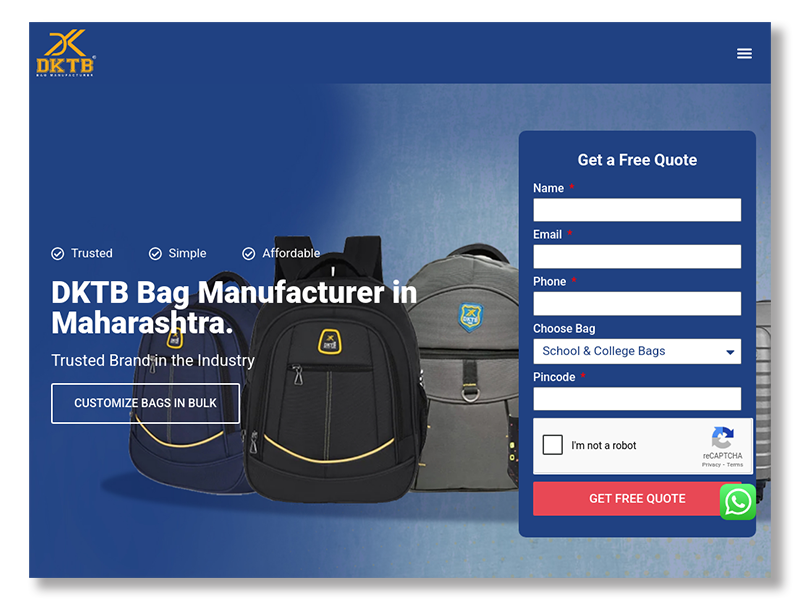
Task: Click the DKTB logo
Action: [x=66, y=53]
